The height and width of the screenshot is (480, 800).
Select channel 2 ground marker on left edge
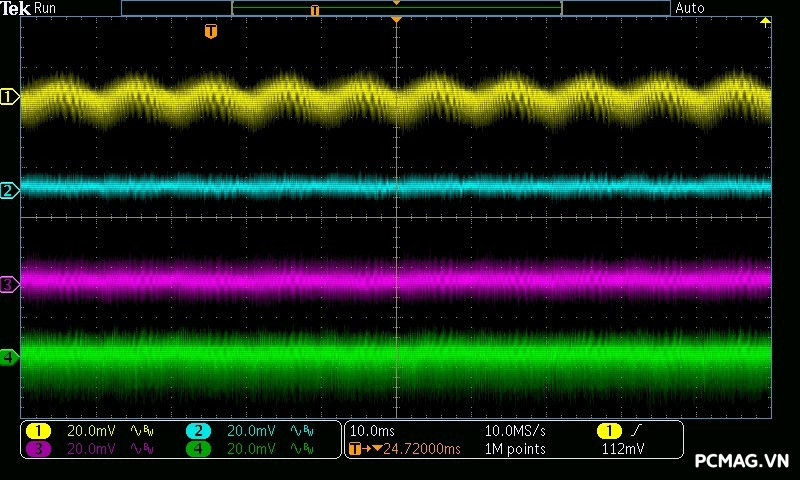tap(9, 190)
